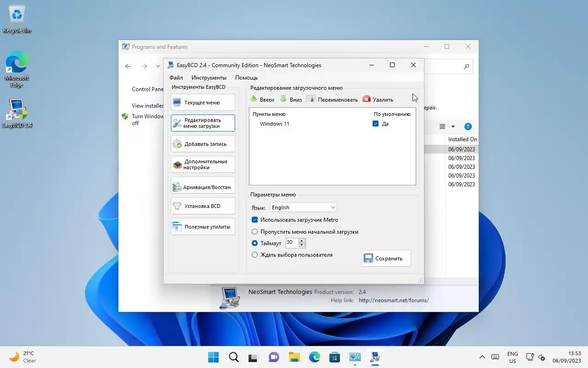Open weather widget 21°C Clear

coord(23,357)
